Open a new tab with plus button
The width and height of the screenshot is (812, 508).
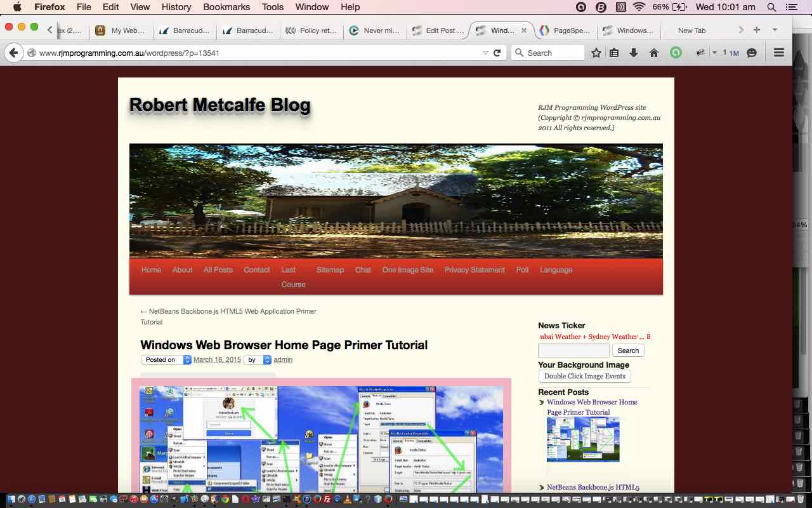(x=756, y=30)
